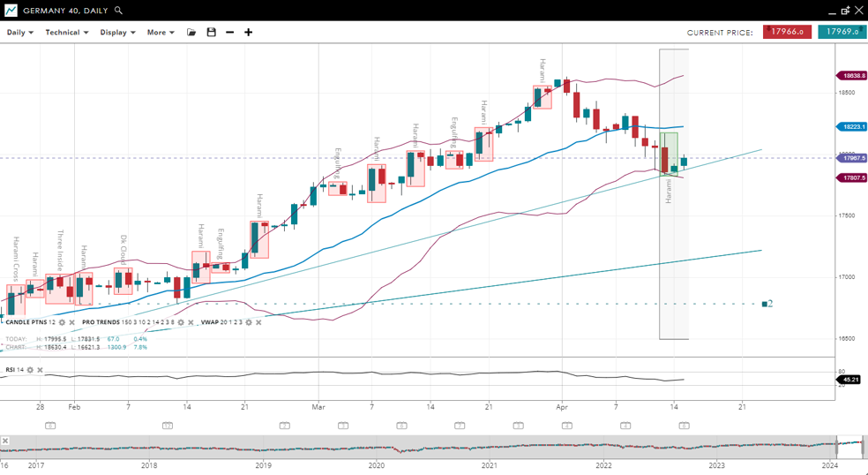Expand the Daily timeframe dropdown

[x=20, y=33]
